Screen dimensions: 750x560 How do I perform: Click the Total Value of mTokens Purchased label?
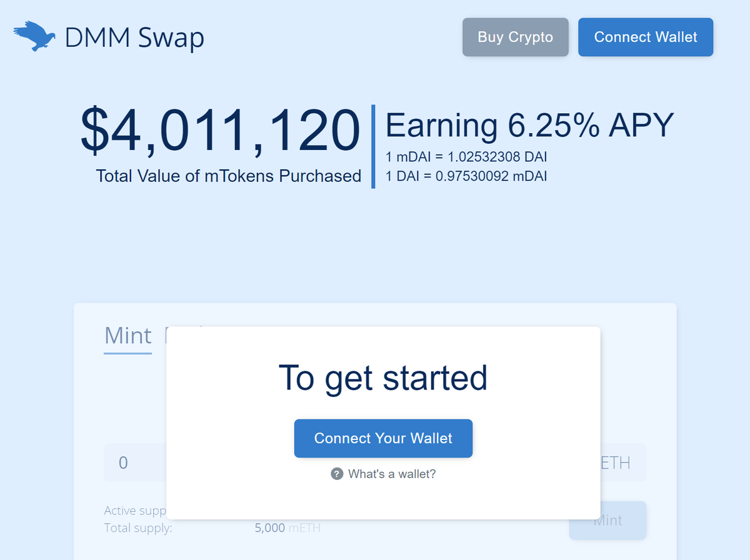pyautogui.click(x=229, y=176)
